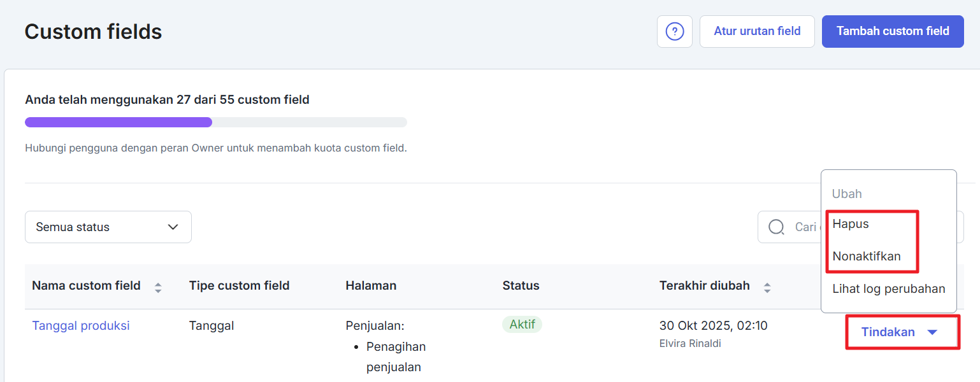The image size is (980, 382).
Task: Pick Nonaktifkan from the actions menu
Action: [866, 257]
